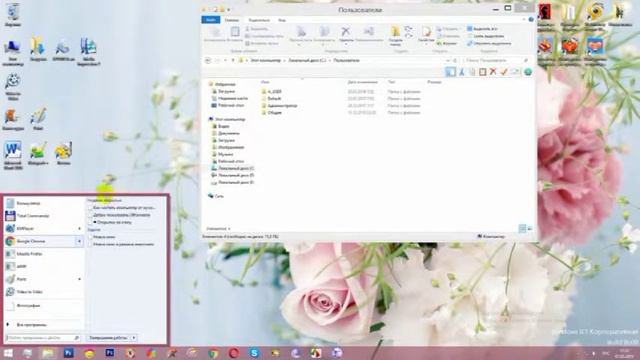Switch to the Вид ribbon tab

click(282, 20)
